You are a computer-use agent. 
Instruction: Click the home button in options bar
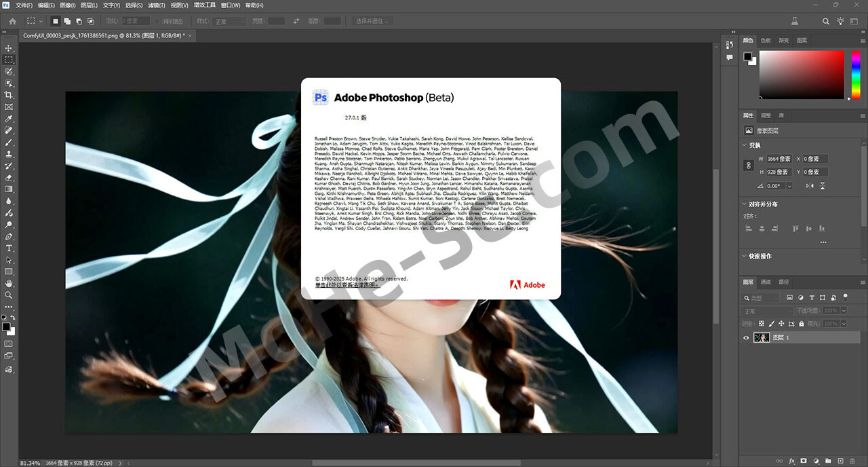[12, 21]
